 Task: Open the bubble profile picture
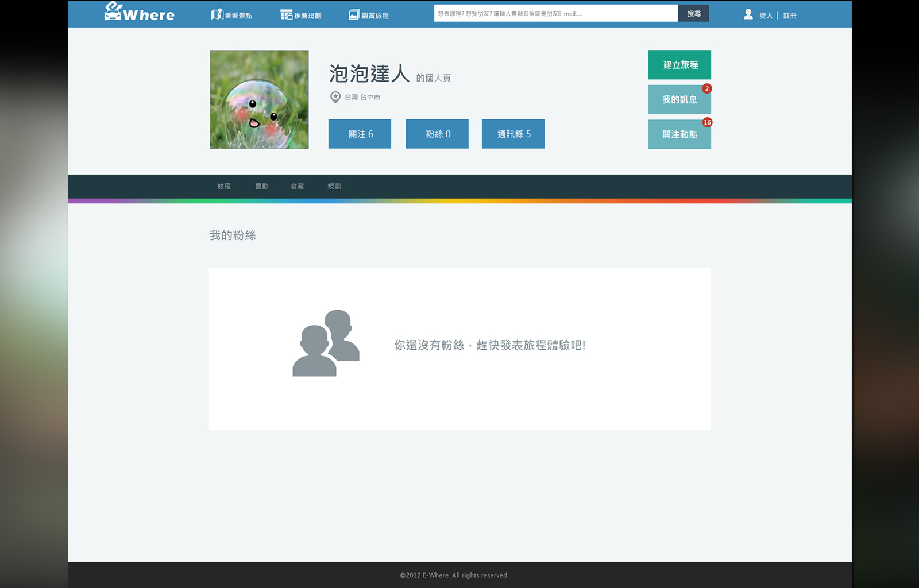pos(259,99)
